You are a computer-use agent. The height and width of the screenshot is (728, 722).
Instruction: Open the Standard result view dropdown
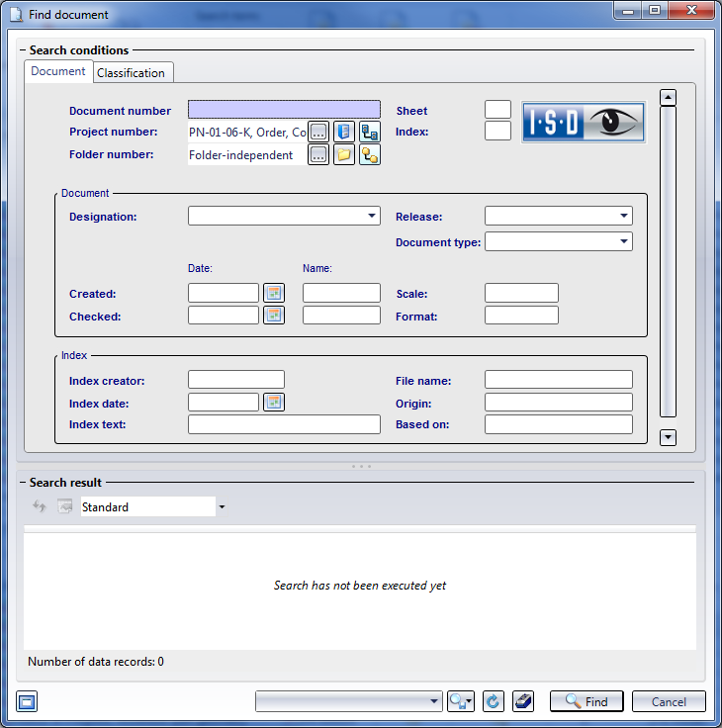[x=222, y=507]
